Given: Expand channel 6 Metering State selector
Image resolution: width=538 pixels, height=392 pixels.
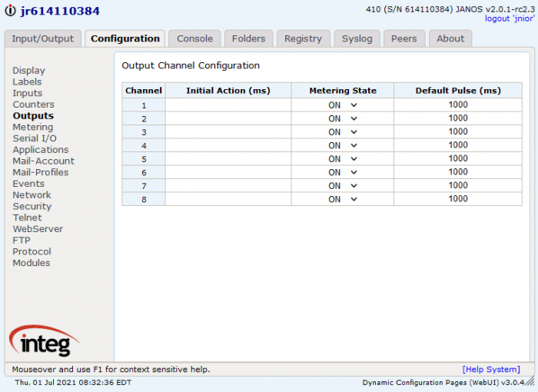Looking at the screenshot, I should point(343,172).
